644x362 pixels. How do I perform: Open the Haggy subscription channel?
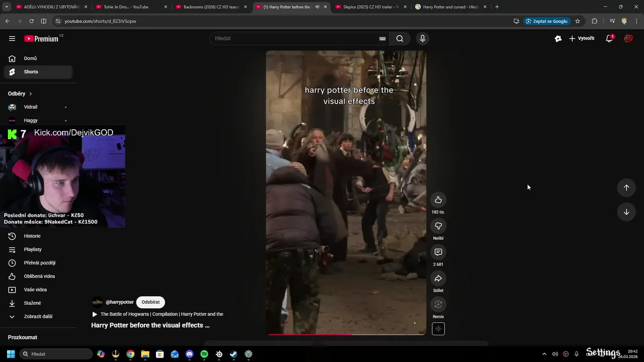pos(38,120)
